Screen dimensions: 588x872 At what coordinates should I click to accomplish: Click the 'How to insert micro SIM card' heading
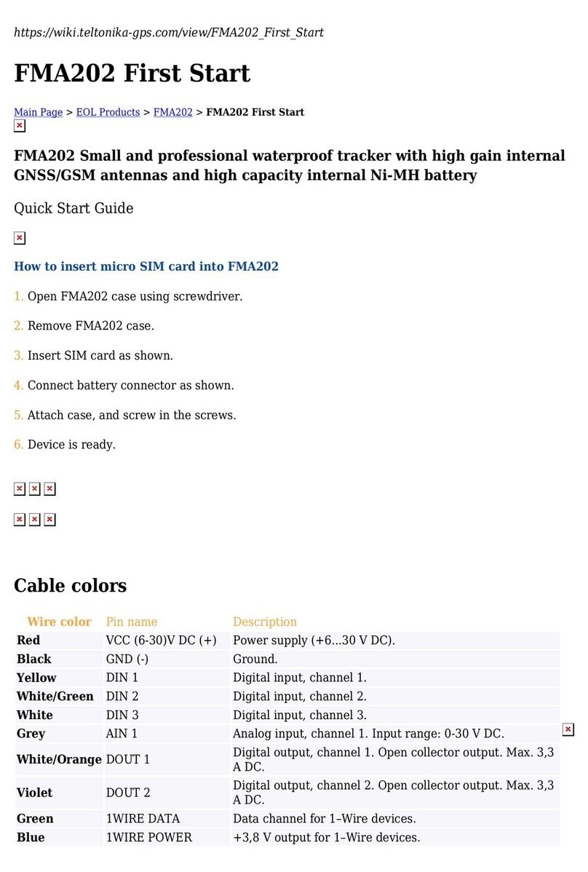click(x=146, y=266)
